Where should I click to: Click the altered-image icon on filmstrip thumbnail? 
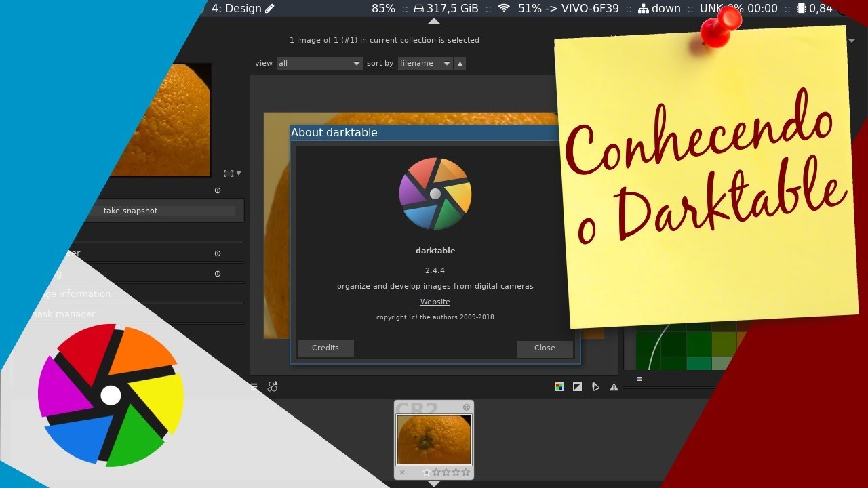[467, 407]
